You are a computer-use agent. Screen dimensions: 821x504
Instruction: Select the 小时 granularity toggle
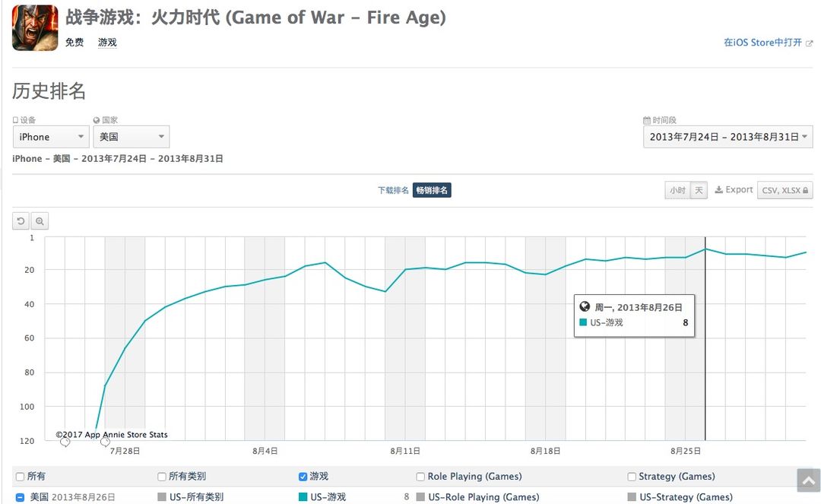[x=677, y=190]
